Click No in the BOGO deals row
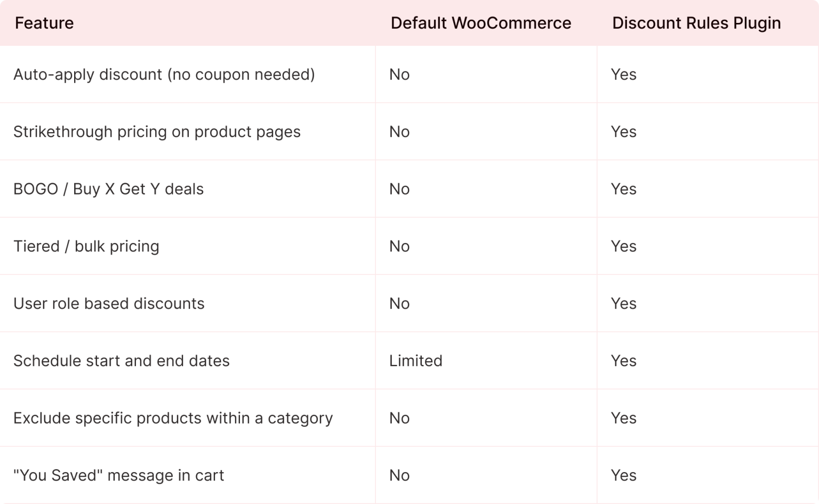819x504 pixels. (399, 189)
